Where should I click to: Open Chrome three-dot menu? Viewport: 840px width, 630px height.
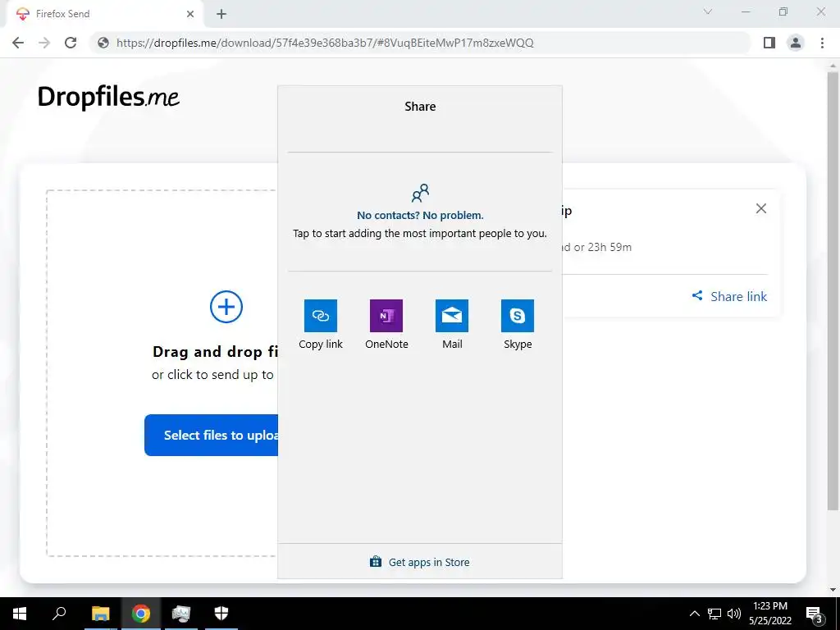point(822,43)
